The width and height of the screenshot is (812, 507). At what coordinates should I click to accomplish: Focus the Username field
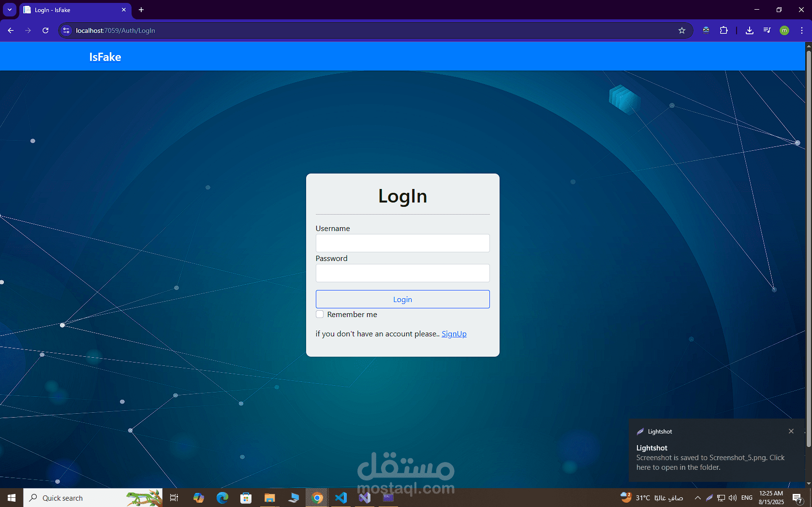pyautogui.click(x=402, y=243)
